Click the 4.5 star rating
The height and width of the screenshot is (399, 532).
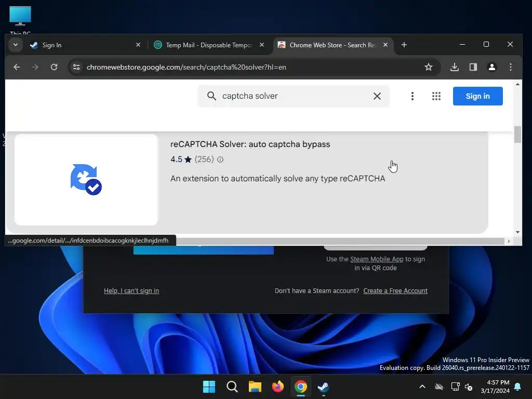tap(181, 159)
